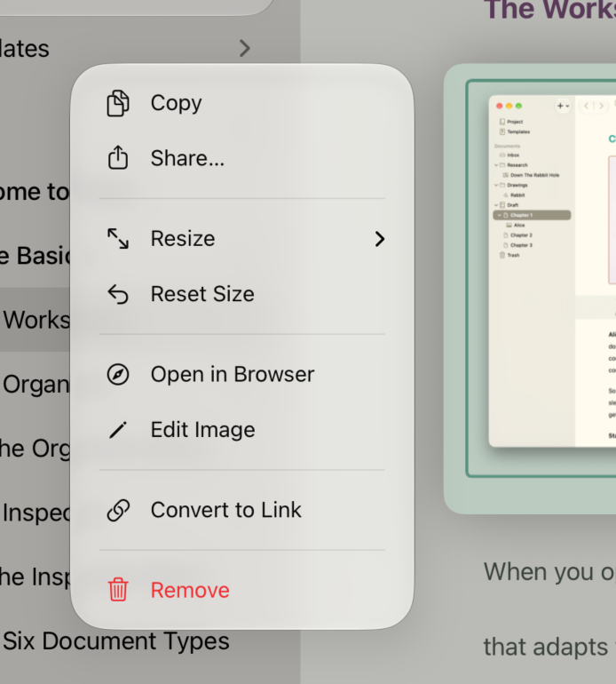Click the red trash icon for Remove

[118, 590]
